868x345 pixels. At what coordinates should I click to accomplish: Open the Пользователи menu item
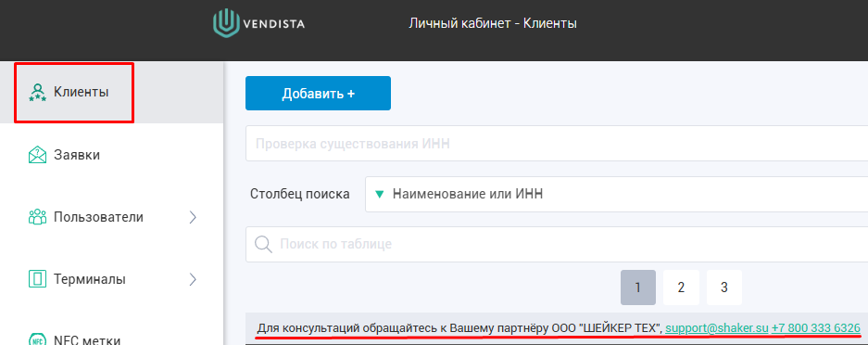click(x=111, y=217)
